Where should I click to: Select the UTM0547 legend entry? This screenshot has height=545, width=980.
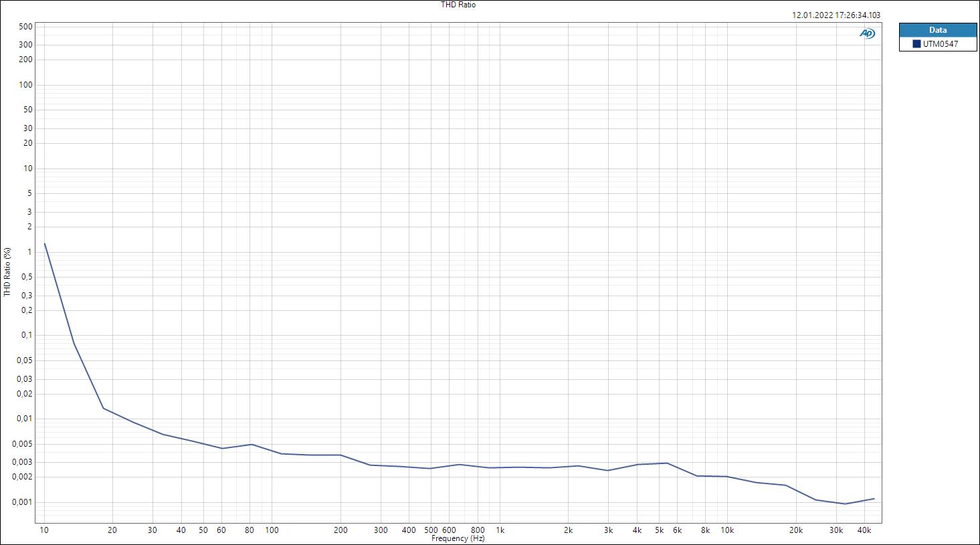click(935, 44)
